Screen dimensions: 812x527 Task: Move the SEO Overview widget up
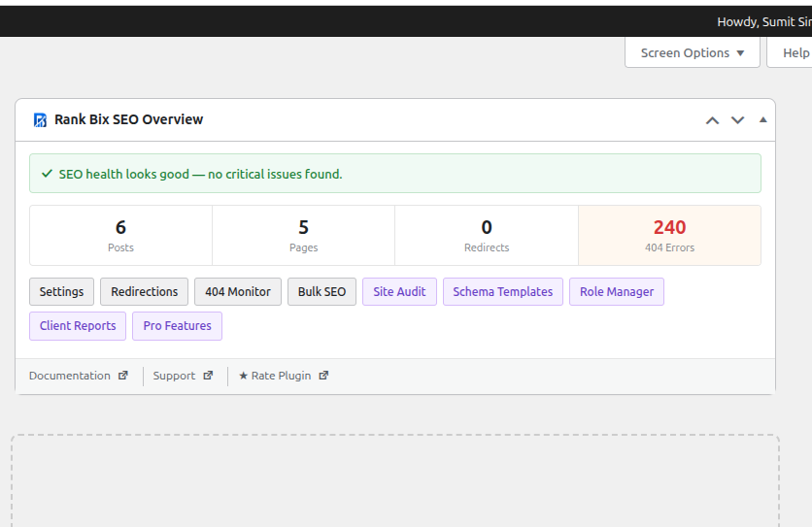712,120
